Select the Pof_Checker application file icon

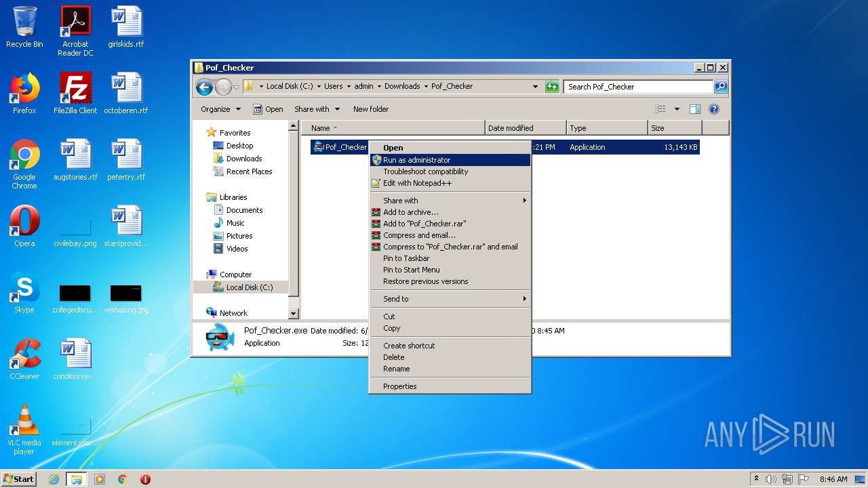[x=319, y=147]
